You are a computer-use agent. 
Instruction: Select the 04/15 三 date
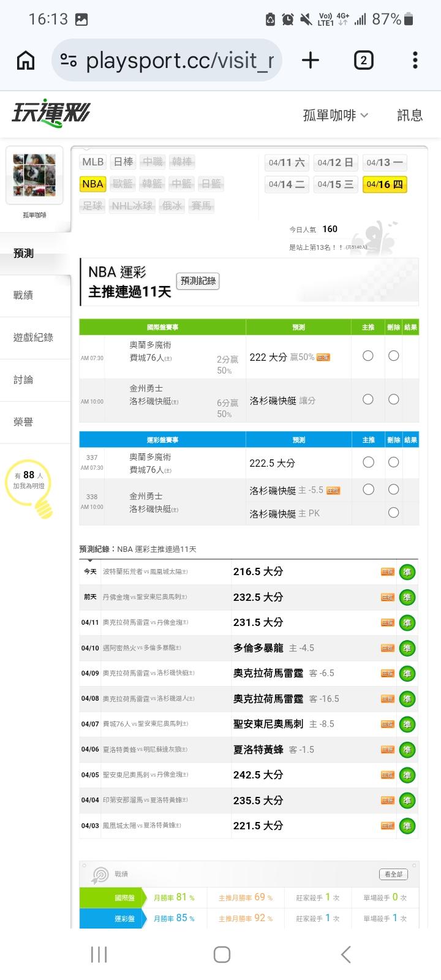click(x=335, y=184)
